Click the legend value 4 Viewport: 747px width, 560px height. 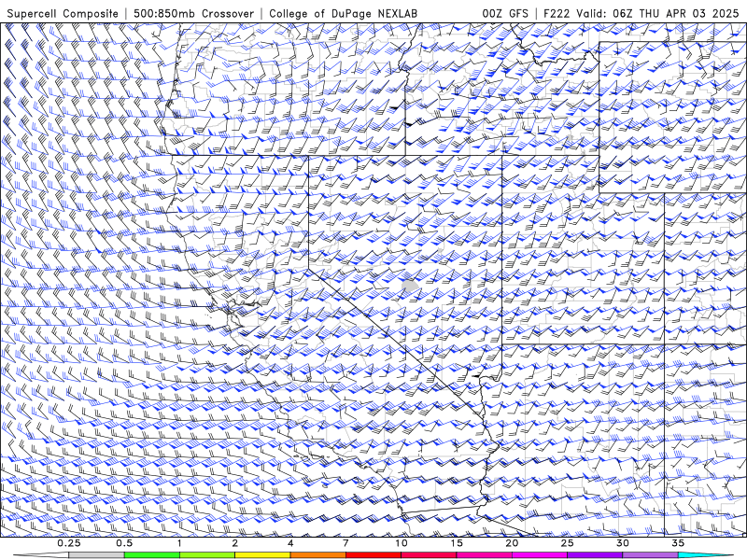point(290,543)
